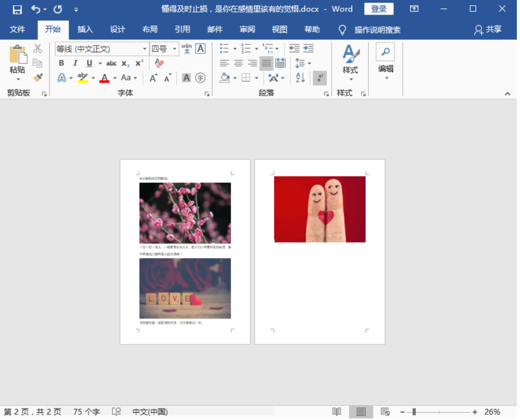Click the zoom slider in status bar
Viewport: 520px width, 420px height.
coord(414,412)
